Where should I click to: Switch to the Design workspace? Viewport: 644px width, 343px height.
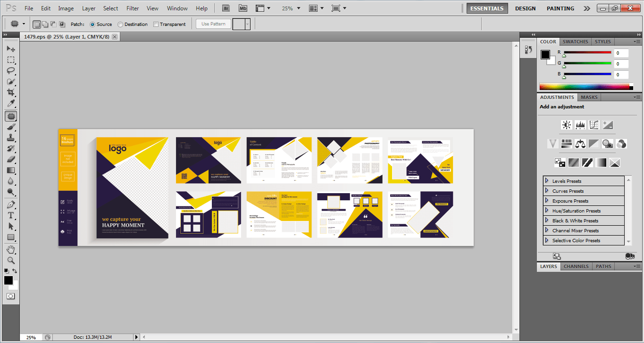click(525, 8)
